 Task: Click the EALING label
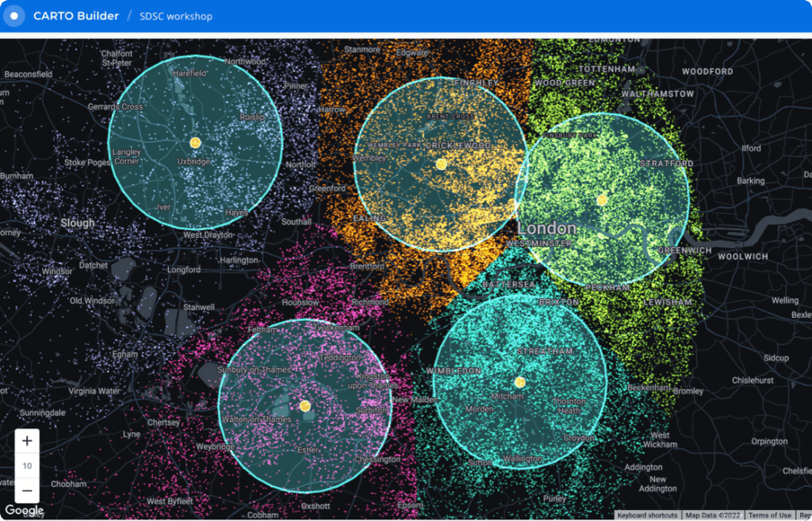[x=370, y=219]
